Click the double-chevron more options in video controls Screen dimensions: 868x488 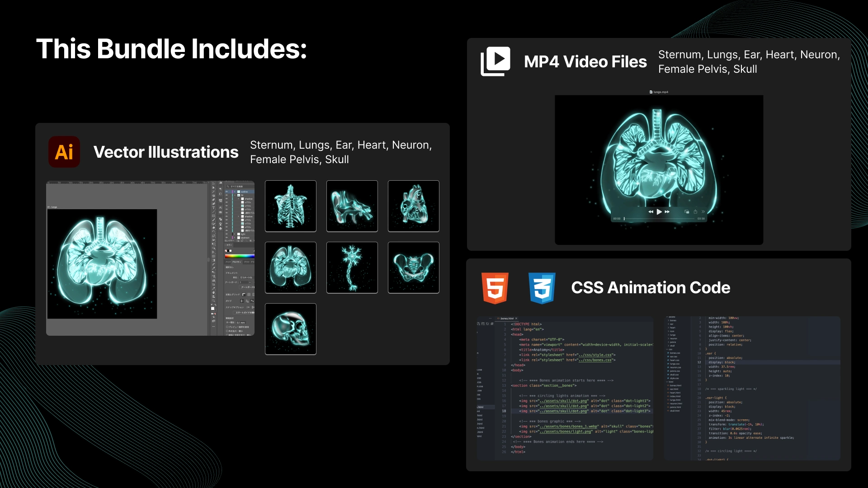(x=703, y=211)
